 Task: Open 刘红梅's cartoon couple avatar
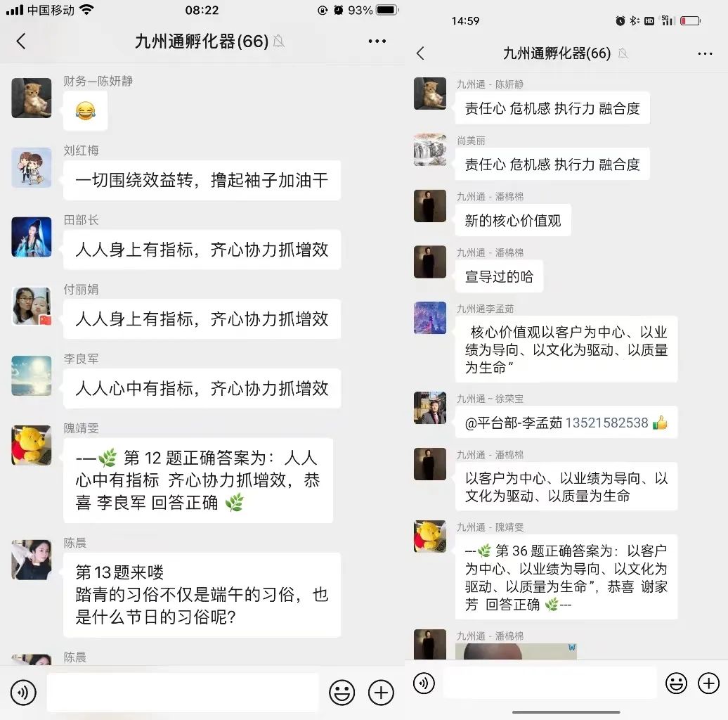32,167
